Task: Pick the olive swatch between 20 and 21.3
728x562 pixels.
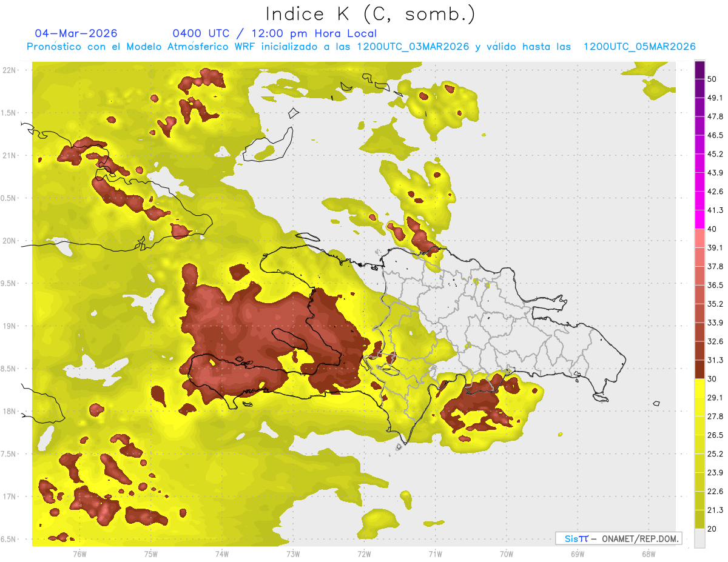Action: pyautogui.click(x=699, y=519)
